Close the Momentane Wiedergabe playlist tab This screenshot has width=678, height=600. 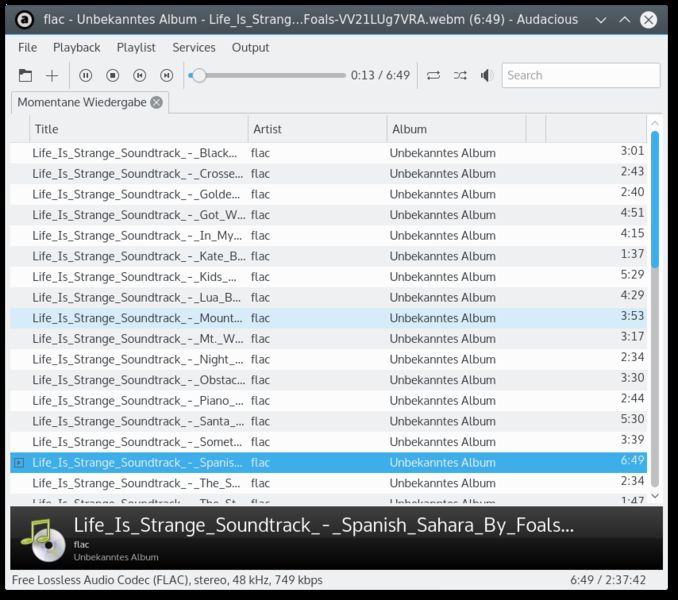pos(157,102)
